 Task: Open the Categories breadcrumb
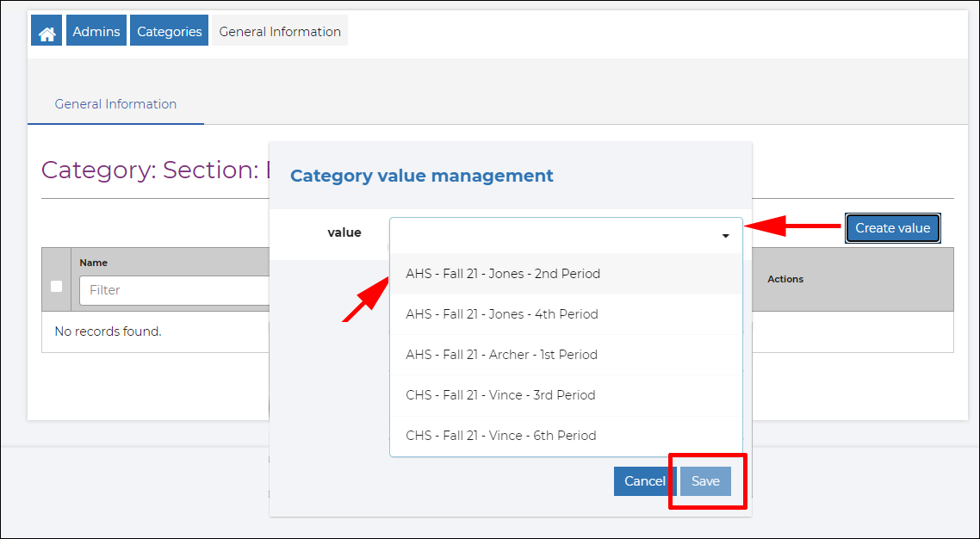click(x=170, y=31)
